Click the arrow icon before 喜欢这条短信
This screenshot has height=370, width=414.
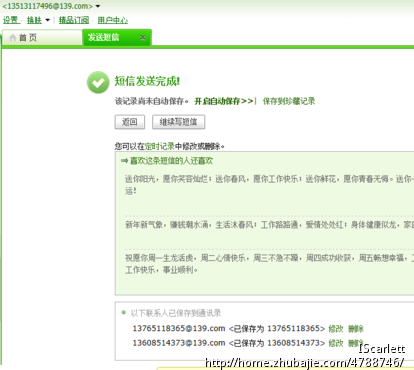tap(124, 161)
